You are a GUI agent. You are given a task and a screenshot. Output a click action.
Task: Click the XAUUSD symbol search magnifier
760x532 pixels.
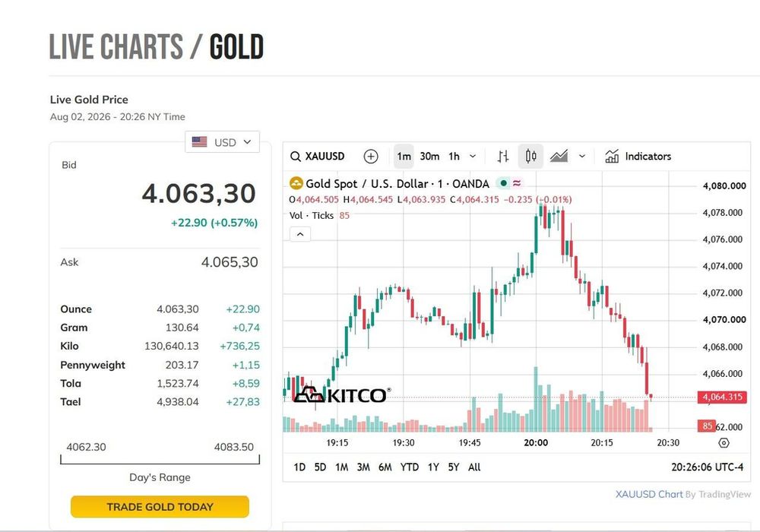pos(295,157)
